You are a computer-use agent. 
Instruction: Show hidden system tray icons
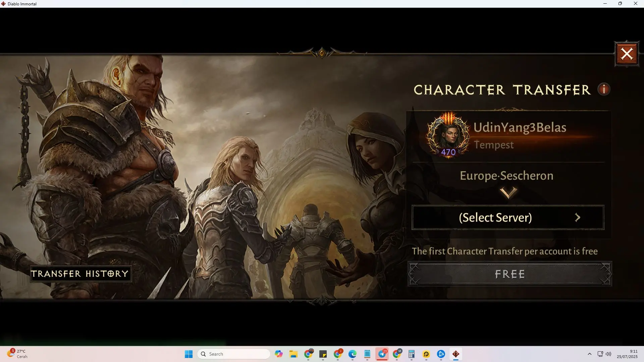[x=590, y=354]
